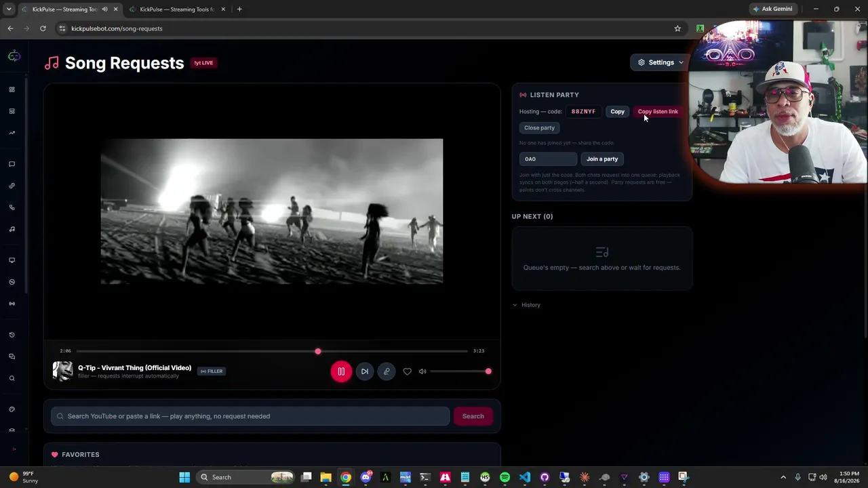Skip to the next song
The image size is (868, 488).
tap(365, 371)
